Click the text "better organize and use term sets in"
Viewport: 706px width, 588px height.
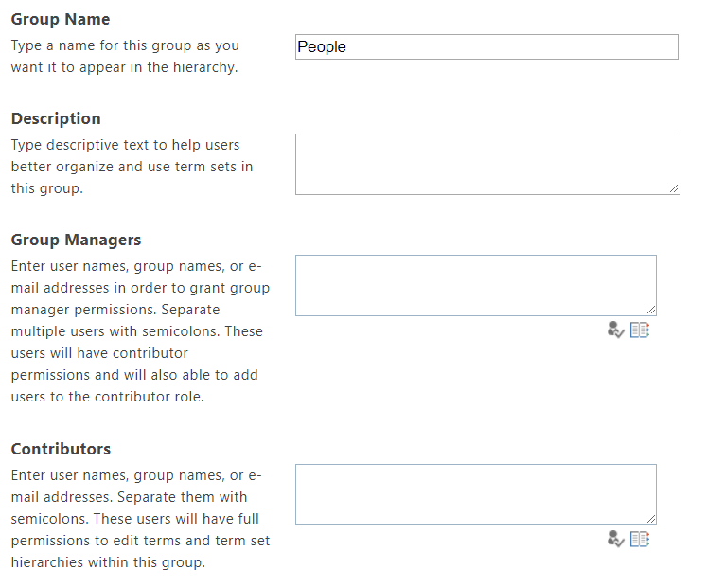(x=132, y=167)
